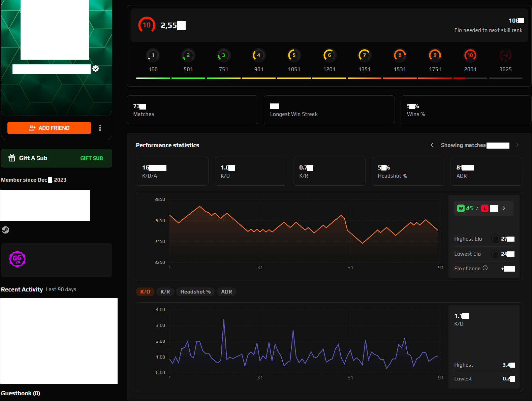Click the Elo change info icon

point(485,268)
